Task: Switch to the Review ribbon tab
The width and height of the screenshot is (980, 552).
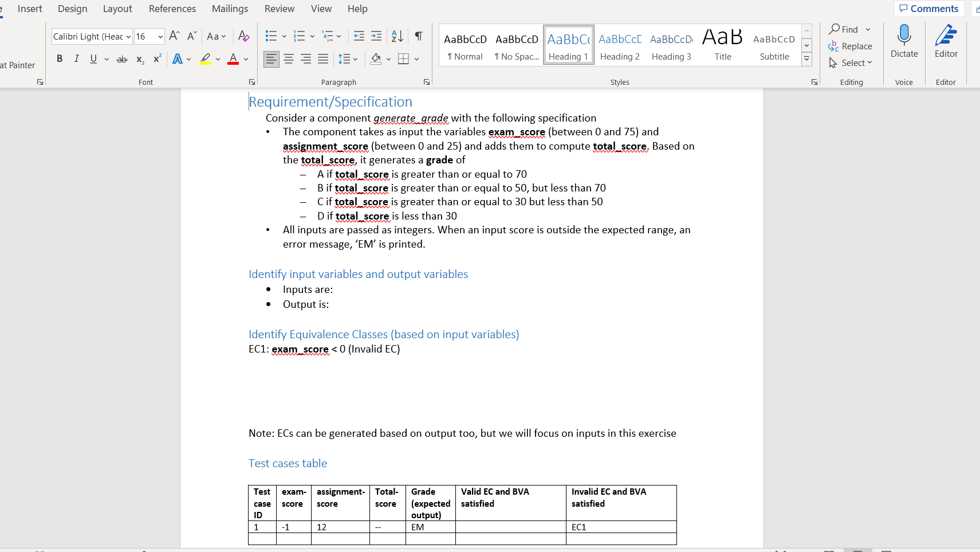Action: [280, 9]
